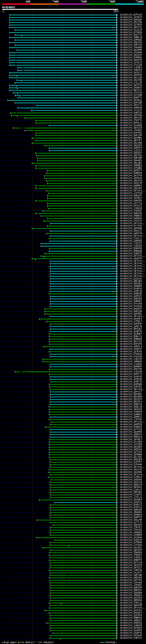This screenshot has width=146, height=644.
Task: Select the hit label UniRef100_B3NZ92
Action: point(131,253)
